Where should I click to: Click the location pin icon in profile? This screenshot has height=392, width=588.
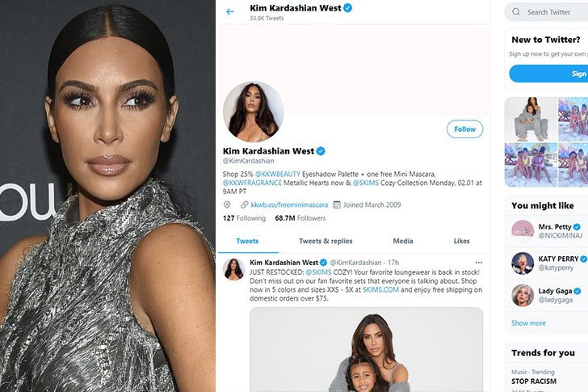(x=227, y=204)
